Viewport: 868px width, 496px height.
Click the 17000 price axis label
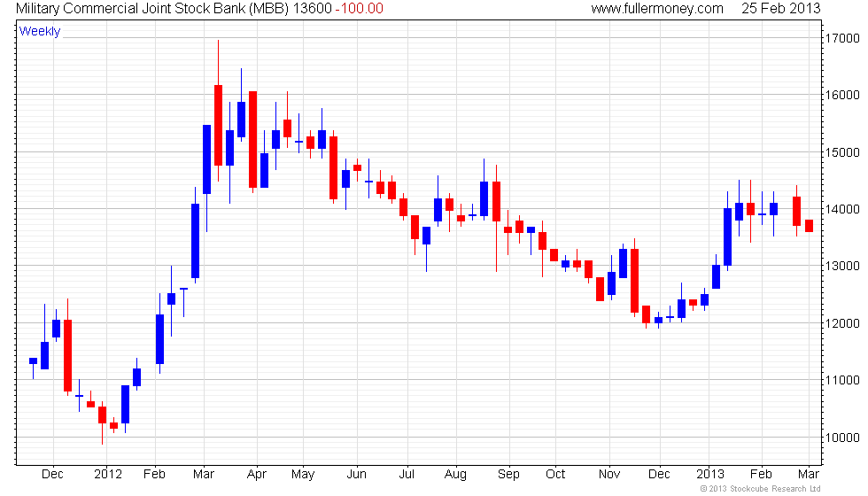coord(842,38)
